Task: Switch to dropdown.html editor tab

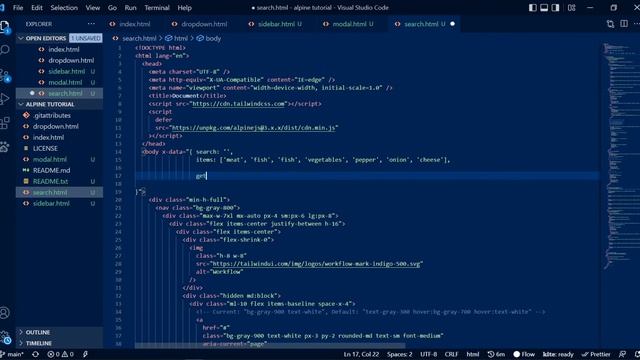Action: click(204, 24)
